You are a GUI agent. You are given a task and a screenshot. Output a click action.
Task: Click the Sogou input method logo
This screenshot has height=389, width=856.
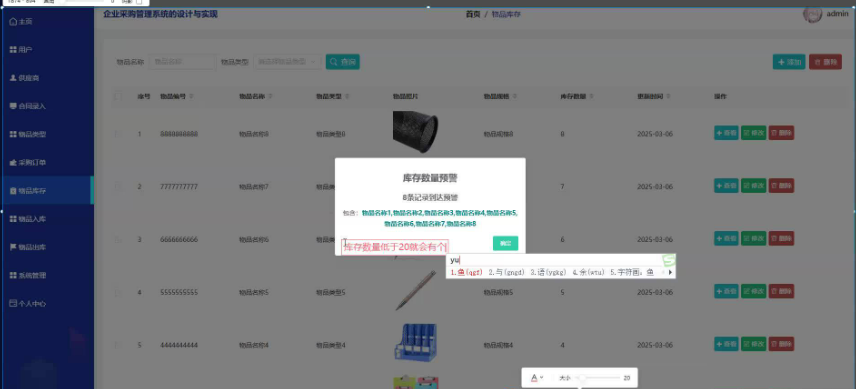pyautogui.click(x=669, y=260)
